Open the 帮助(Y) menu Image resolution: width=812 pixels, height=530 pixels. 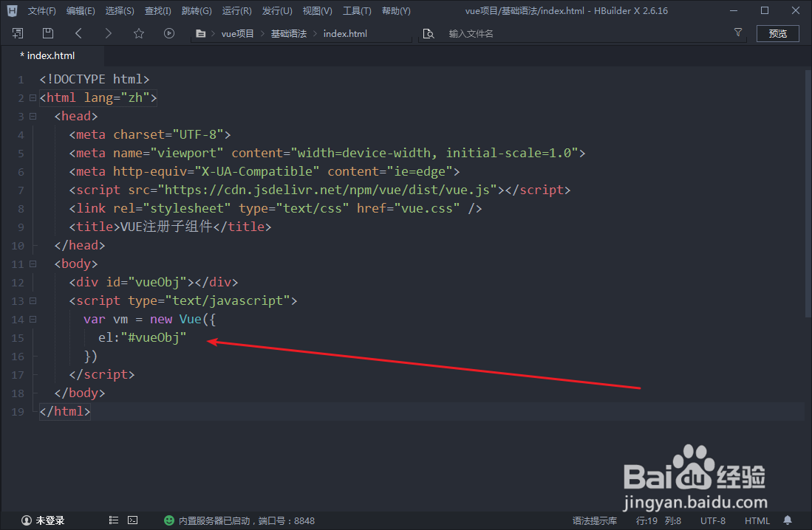(x=396, y=11)
